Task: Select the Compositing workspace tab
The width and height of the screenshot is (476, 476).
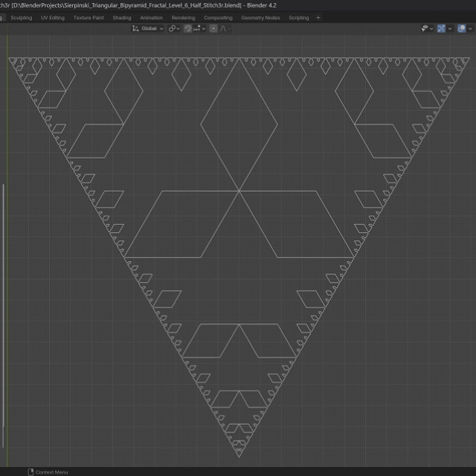Action: coord(218,17)
